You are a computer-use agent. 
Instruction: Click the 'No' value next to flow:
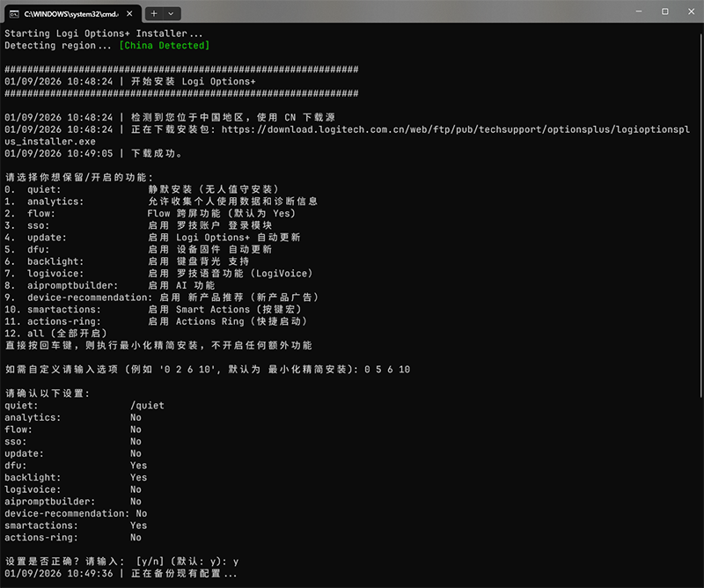coord(136,430)
